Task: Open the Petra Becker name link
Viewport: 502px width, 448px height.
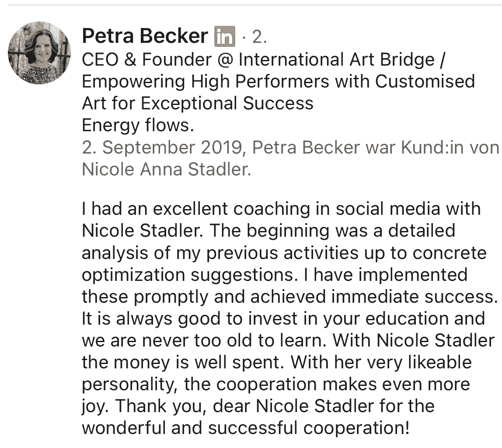Action: click(x=145, y=37)
